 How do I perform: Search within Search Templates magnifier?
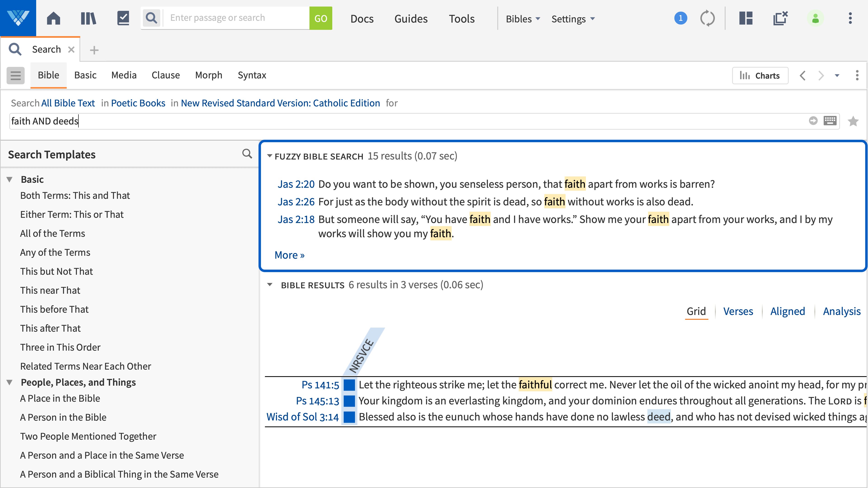click(x=247, y=154)
